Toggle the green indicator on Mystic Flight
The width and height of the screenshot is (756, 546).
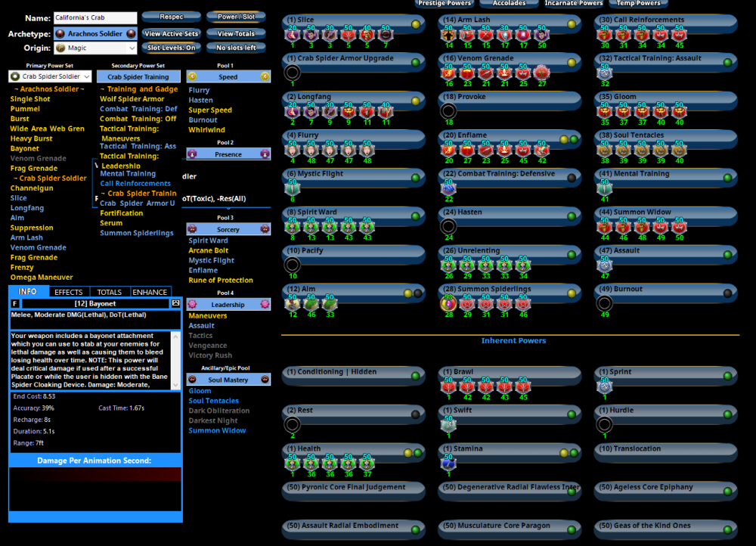point(415,178)
